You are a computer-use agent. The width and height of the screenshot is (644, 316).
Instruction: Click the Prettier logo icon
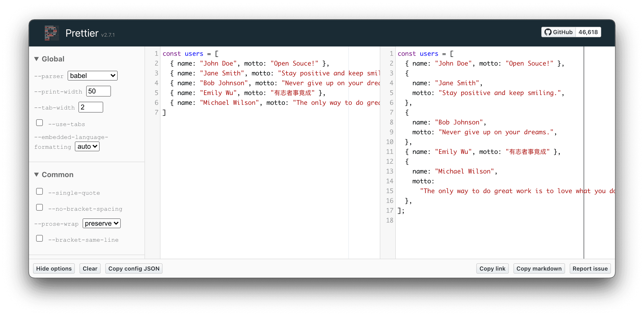coord(52,33)
